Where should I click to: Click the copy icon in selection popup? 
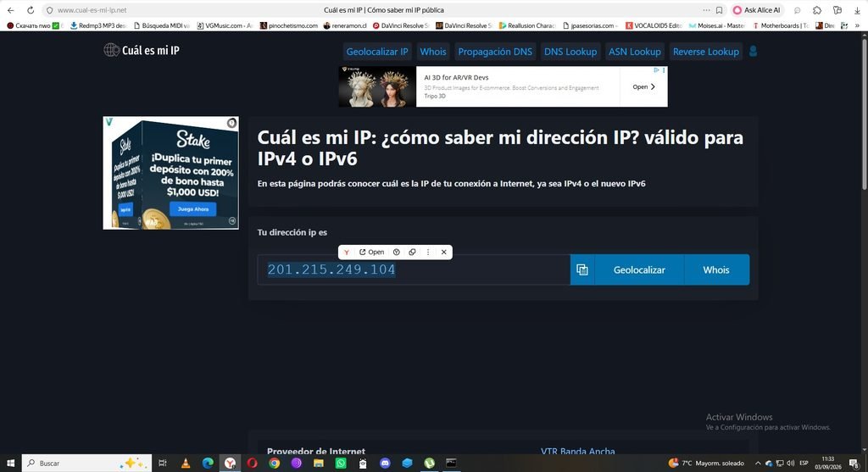click(x=412, y=252)
